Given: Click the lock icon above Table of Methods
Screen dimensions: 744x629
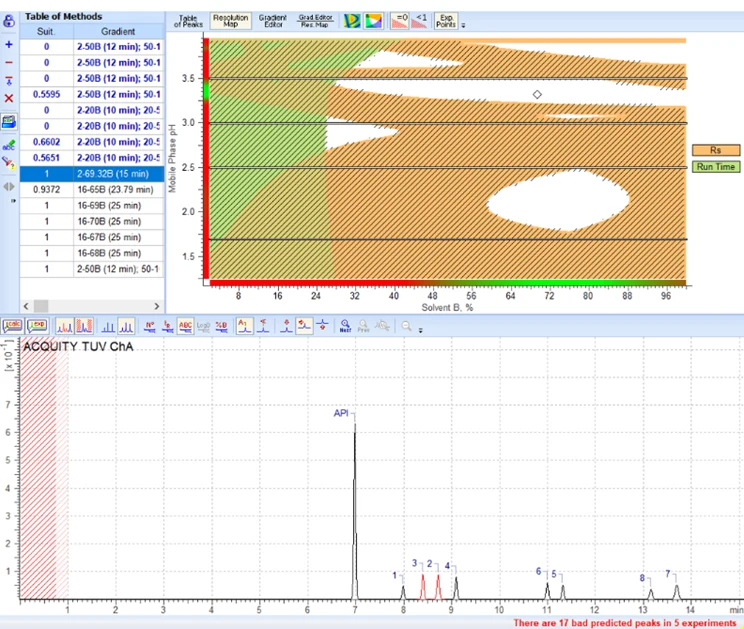Looking at the screenshot, I should pyautogui.click(x=9, y=21).
